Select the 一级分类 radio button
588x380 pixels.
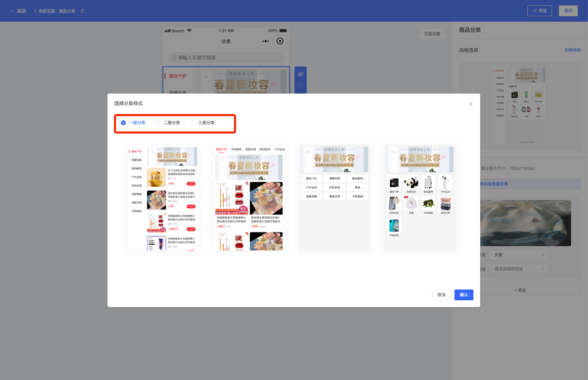[x=123, y=123]
